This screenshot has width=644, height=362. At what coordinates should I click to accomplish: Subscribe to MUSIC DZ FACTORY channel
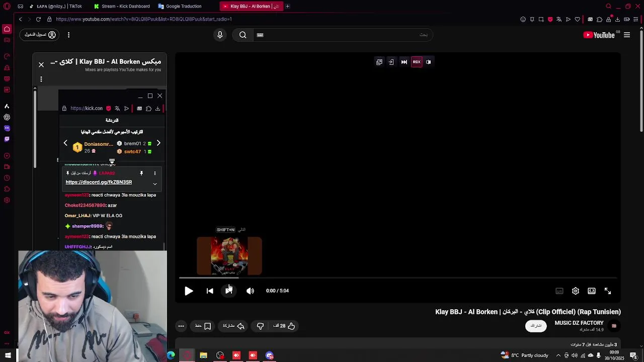pyautogui.click(x=536, y=326)
